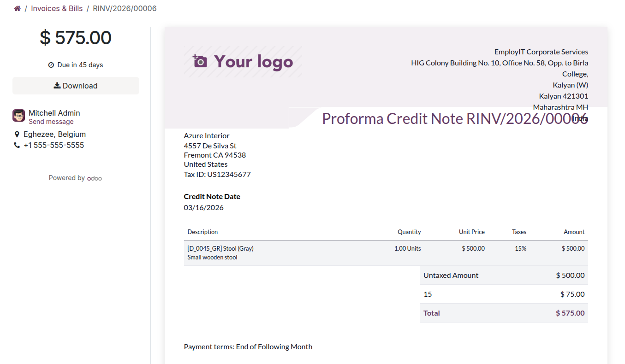Select the $ 575.00 amount heading

[76, 37]
